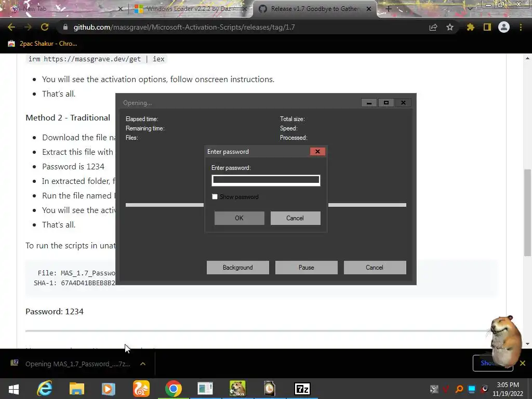Close the Enter password dialog with red X
Viewport: 532px width, 399px height.
(317, 151)
